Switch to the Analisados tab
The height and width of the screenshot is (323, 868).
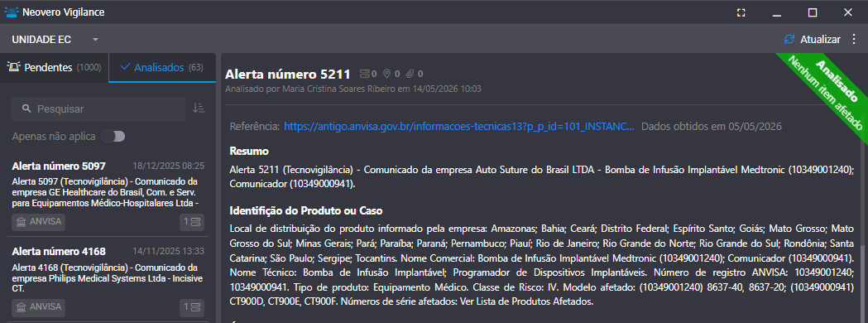[161, 68]
